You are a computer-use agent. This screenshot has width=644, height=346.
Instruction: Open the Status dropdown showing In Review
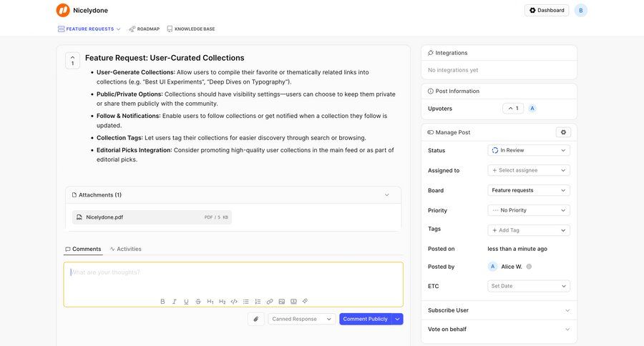[529, 150]
